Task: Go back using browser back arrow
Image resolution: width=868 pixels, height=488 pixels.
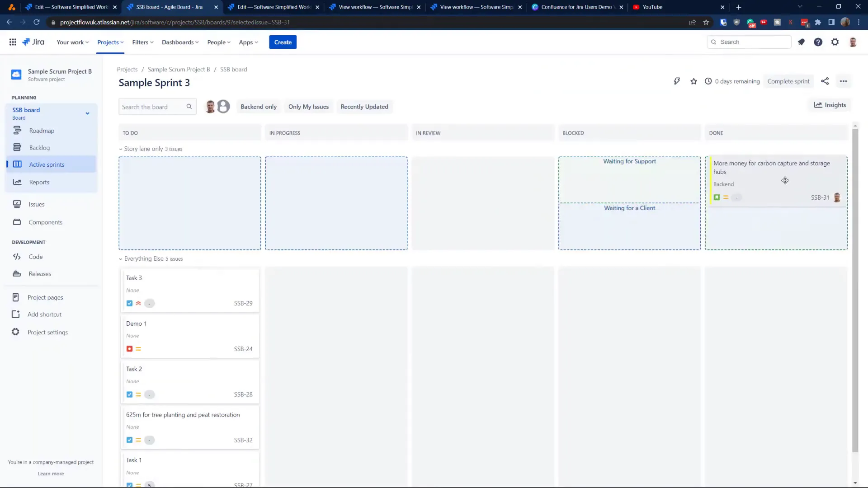Action: click(9, 22)
